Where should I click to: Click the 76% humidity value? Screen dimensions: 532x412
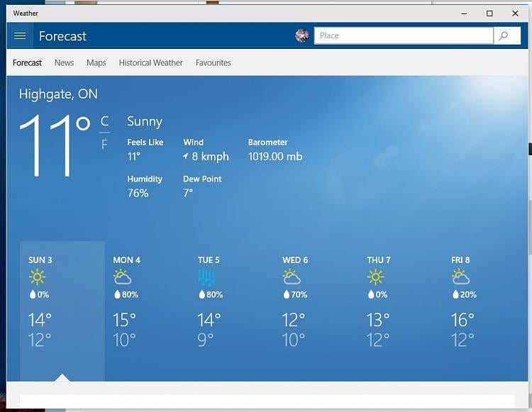point(138,194)
